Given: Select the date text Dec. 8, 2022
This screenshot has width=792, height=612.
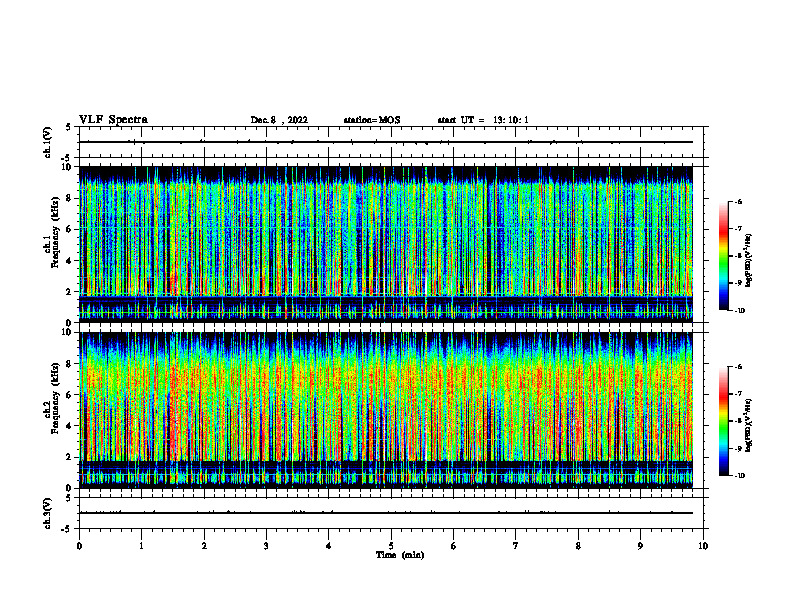Looking at the screenshot, I should click(x=279, y=120).
